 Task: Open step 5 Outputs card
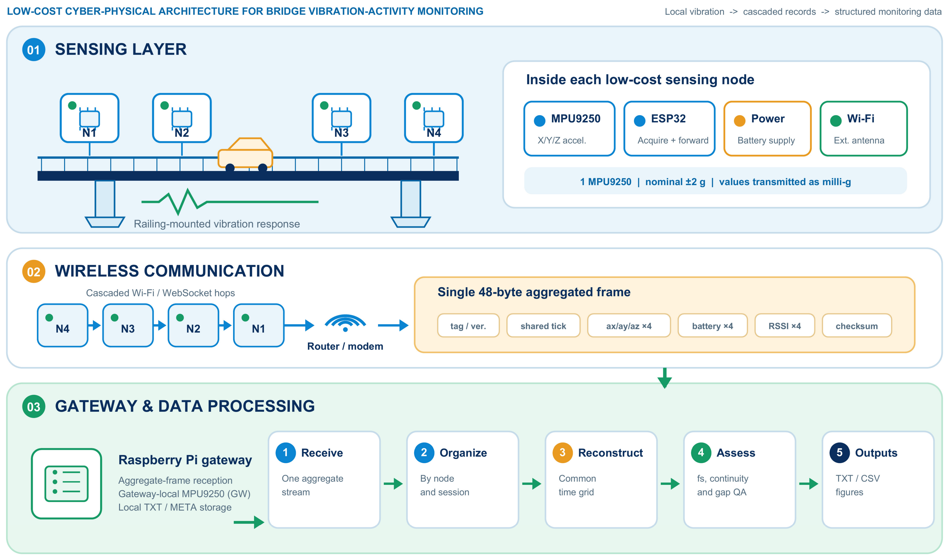coord(878,480)
